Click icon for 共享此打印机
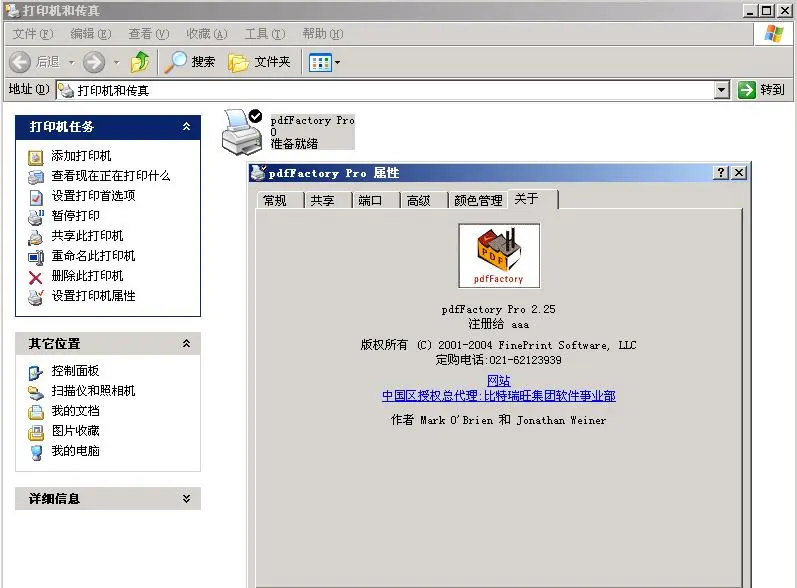This screenshot has height=588, width=797. pyautogui.click(x=35, y=237)
